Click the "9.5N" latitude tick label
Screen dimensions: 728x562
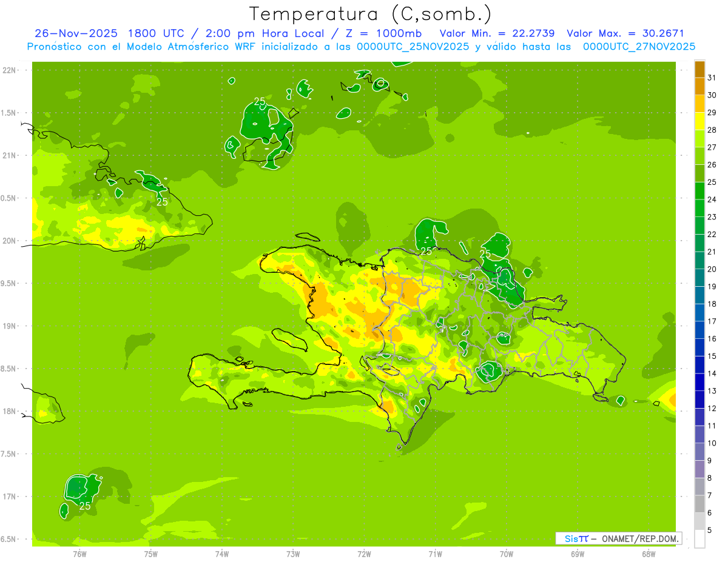pos(9,284)
